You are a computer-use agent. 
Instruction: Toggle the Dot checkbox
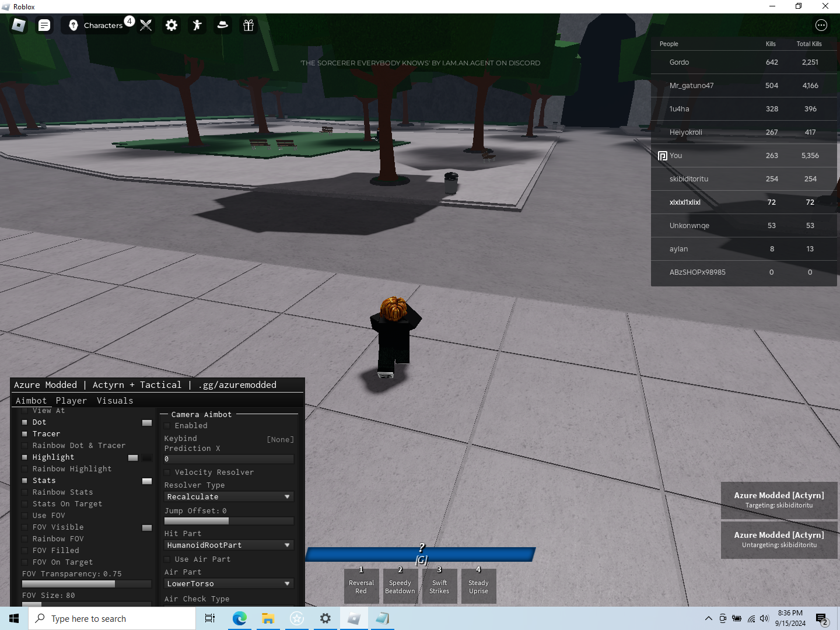tap(24, 422)
